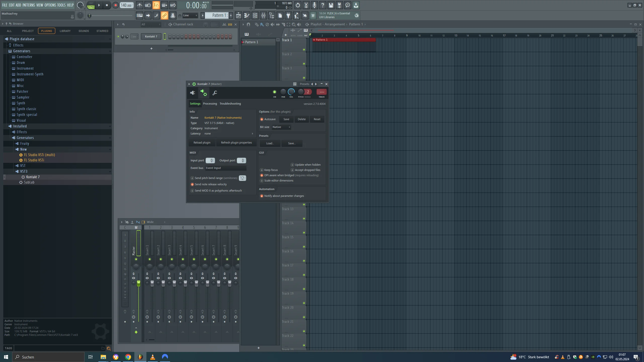Select the Pencil draw tool in Playlist
The image size is (644, 362).
[x=257, y=24]
